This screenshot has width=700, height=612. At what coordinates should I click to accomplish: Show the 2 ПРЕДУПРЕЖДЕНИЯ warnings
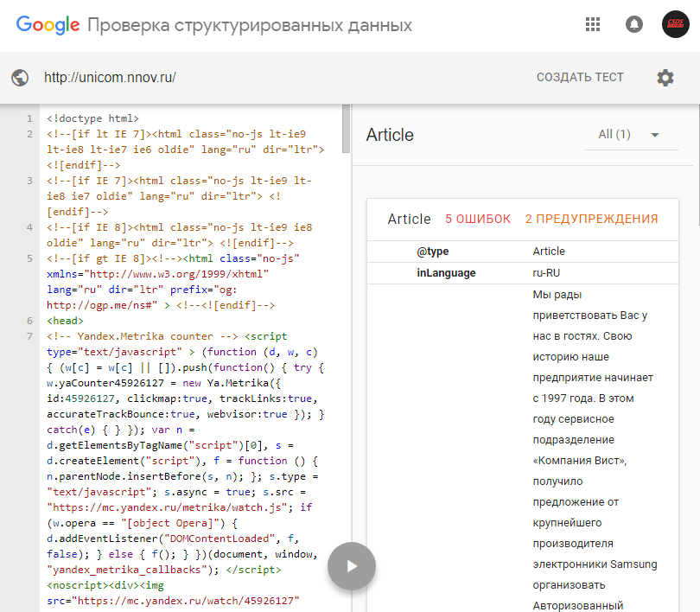pyautogui.click(x=591, y=220)
